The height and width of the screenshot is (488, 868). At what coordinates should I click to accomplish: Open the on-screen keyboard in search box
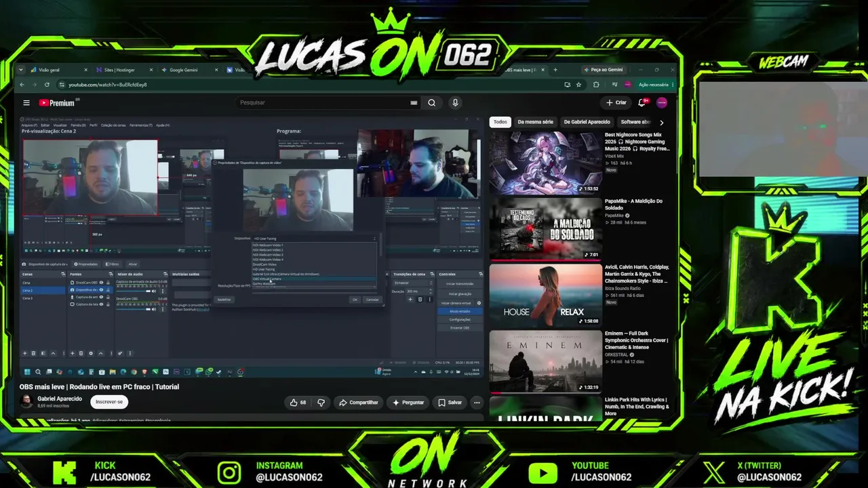pos(414,103)
